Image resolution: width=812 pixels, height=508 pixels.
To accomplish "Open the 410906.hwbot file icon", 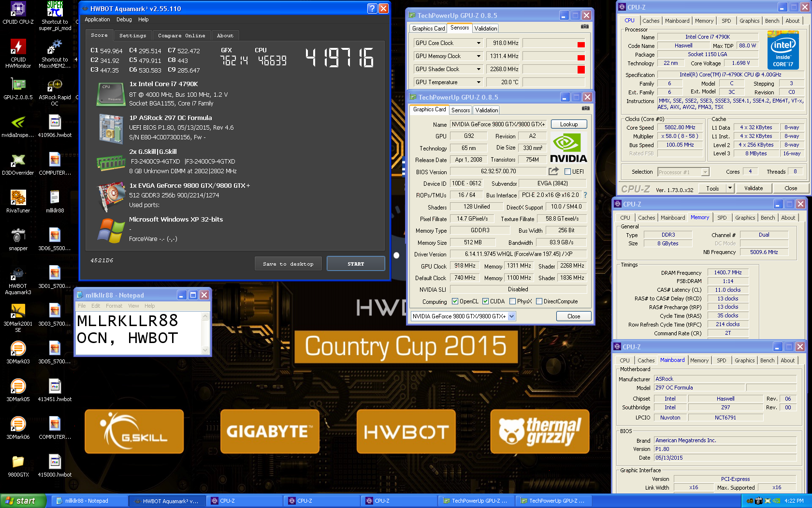I will point(55,126).
